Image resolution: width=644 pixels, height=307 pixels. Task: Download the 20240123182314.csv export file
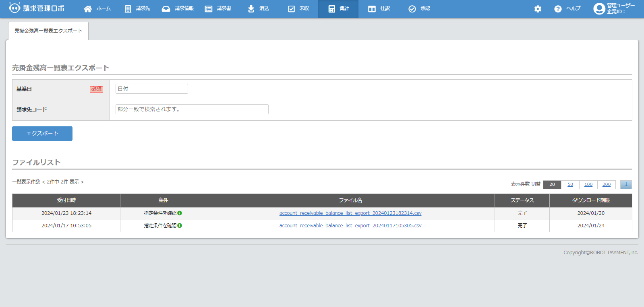tap(350, 213)
